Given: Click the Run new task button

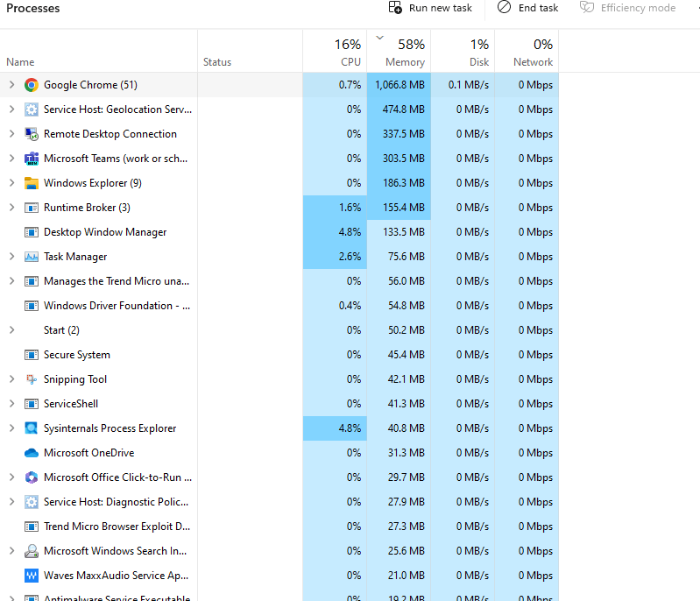Looking at the screenshot, I should click(x=430, y=8).
